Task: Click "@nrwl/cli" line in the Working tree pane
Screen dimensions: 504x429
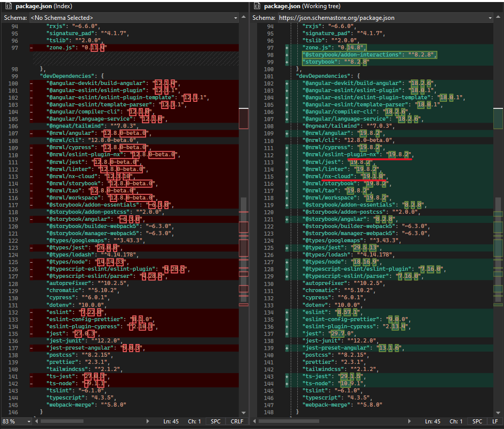Action: 348,140
